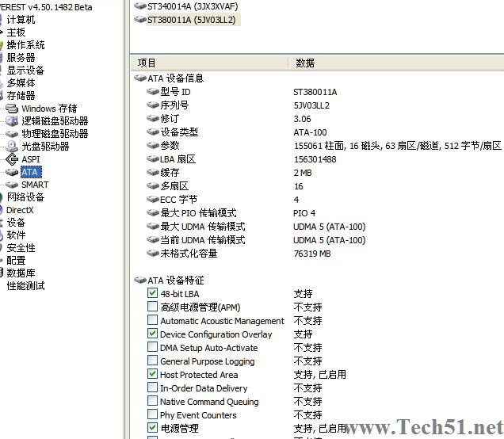Viewport: 504px width, 439px height.
Task: Open the DirectX tree category
Action: pos(20,210)
